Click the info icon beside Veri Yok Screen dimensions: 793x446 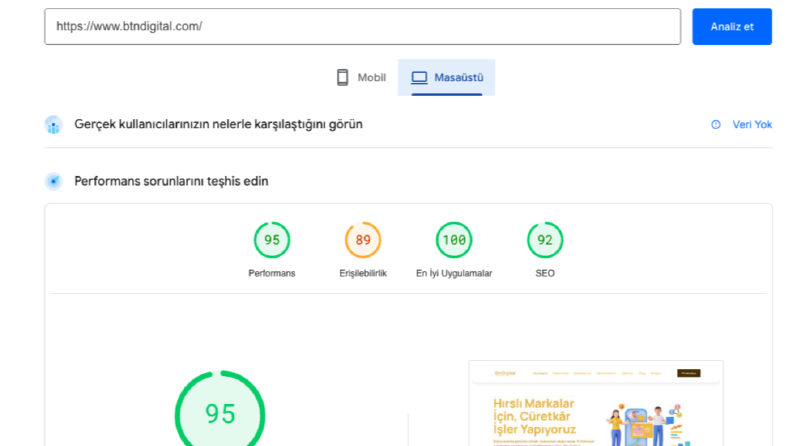click(716, 124)
